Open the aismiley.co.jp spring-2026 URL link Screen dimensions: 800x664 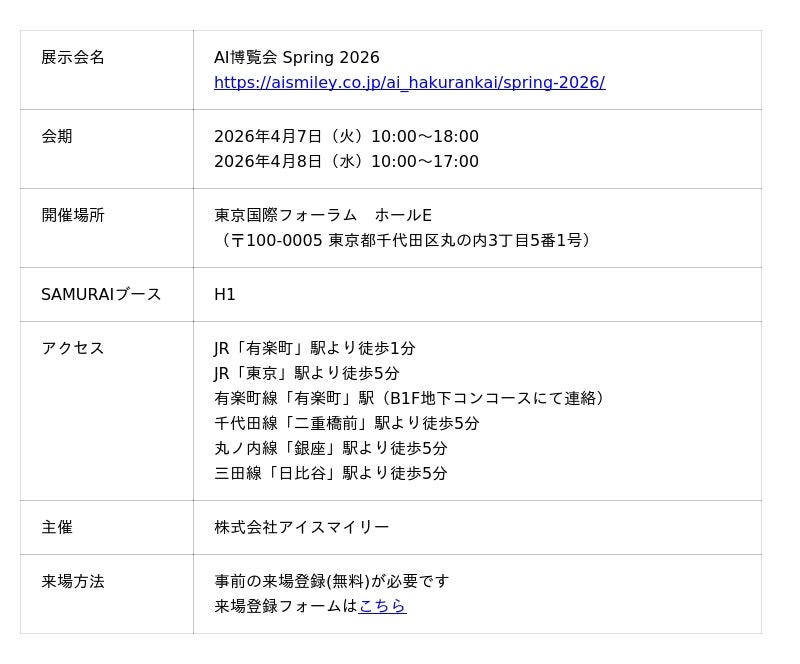point(409,83)
